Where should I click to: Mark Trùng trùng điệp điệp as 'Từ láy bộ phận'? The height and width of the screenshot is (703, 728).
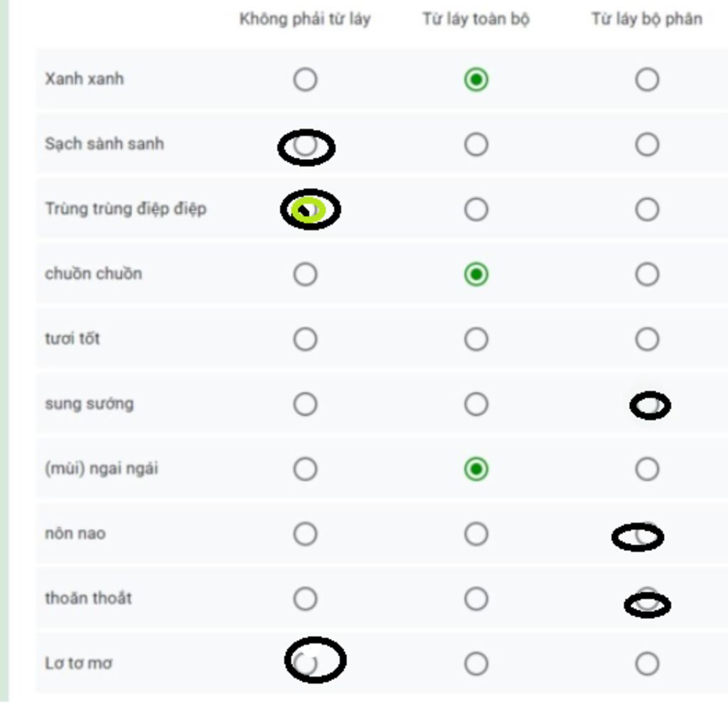pyautogui.click(x=647, y=210)
